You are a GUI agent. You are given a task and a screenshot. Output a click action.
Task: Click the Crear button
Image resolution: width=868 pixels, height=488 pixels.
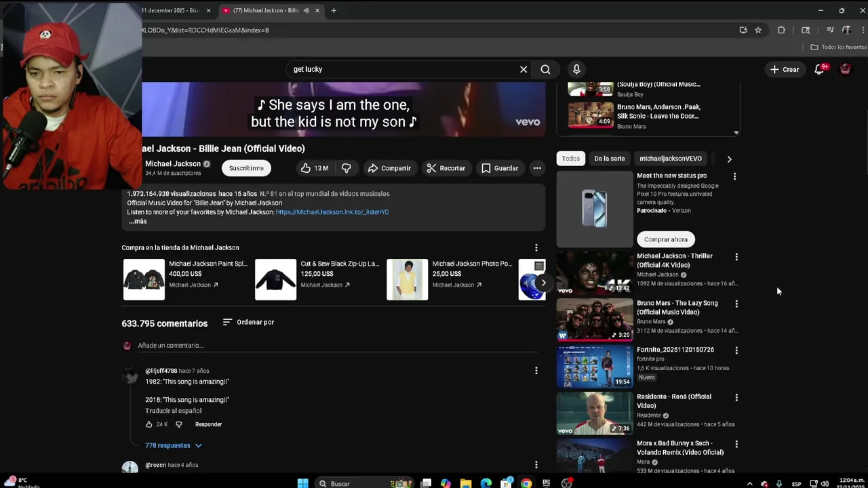coord(785,69)
